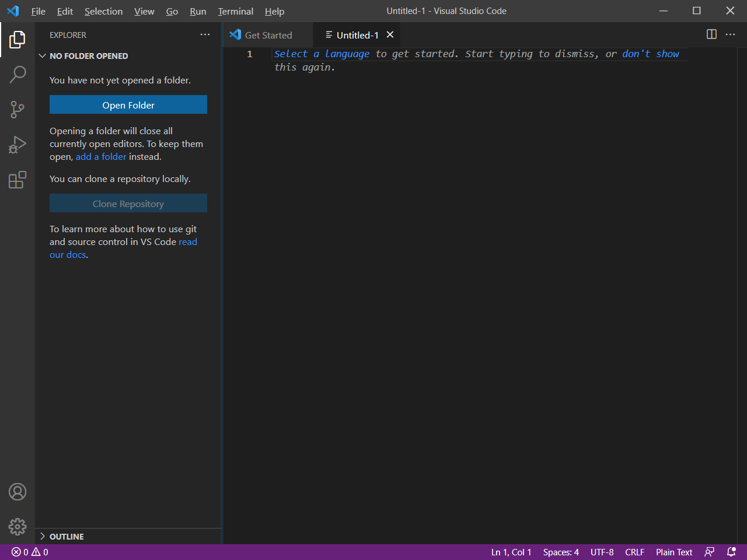Screen dimensions: 747x560
Task: Close the Untitled-1 tab
Action: (x=390, y=35)
